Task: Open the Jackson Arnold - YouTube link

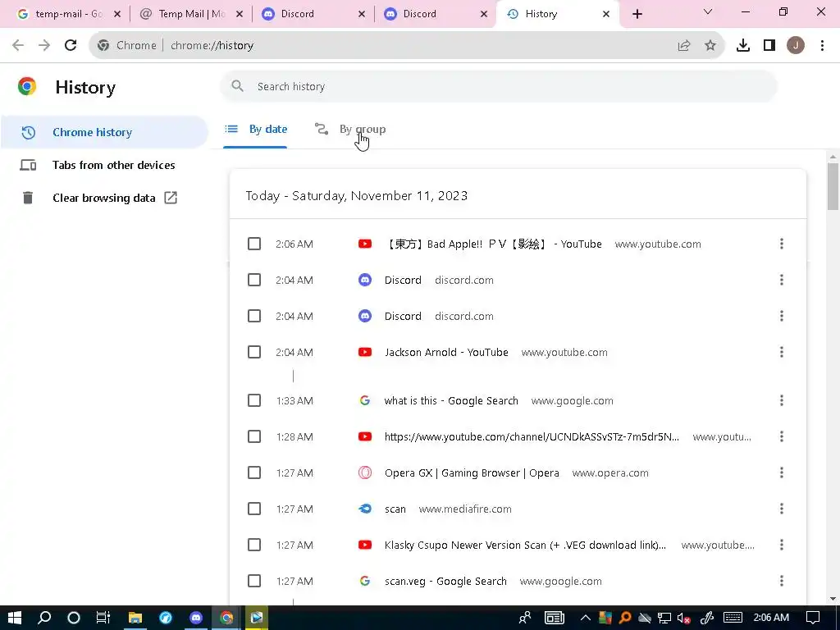Action: click(x=446, y=352)
